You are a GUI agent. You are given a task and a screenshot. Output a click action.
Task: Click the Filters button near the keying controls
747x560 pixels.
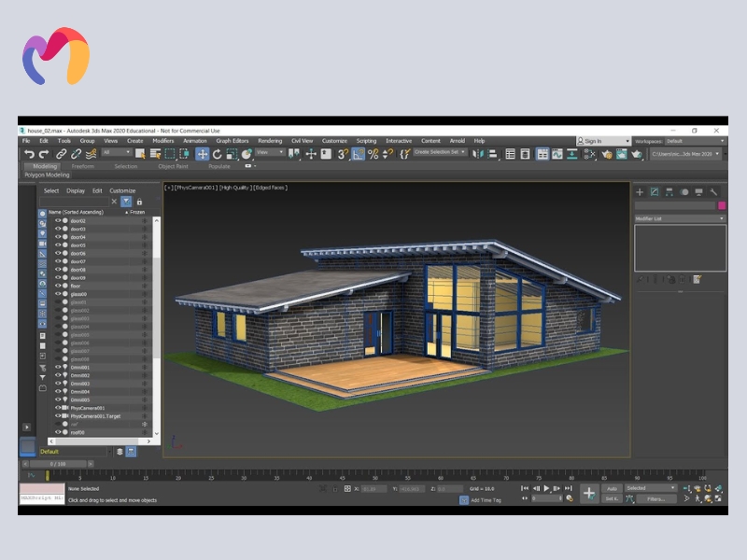[x=656, y=498]
